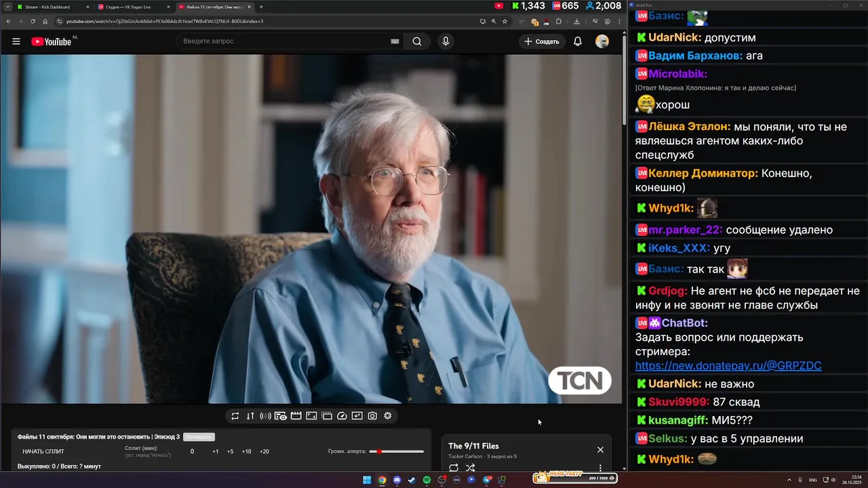The height and width of the screenshot is (488, 868).
Task: Click the Создать create button
Action: click(542, 41)
